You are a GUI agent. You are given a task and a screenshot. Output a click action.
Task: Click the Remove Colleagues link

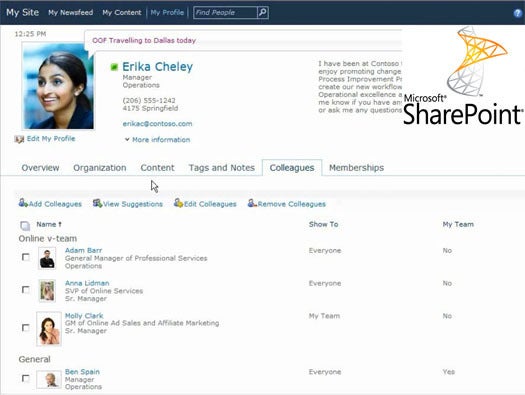coord(292,204)
